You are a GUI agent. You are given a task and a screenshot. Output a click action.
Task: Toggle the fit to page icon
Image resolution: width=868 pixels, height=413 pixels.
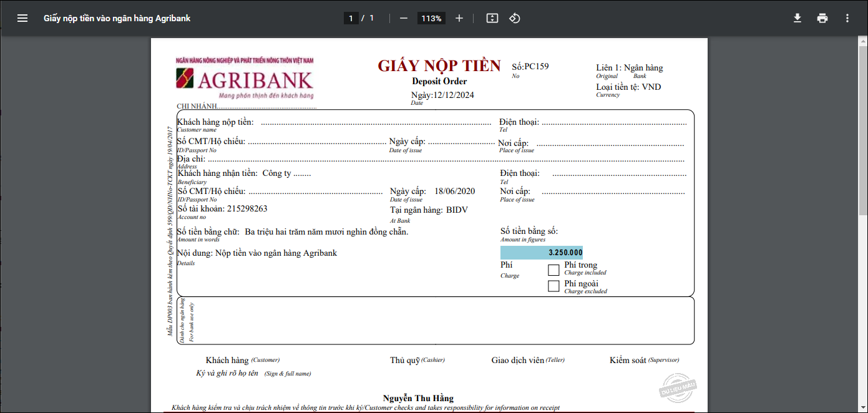click(x=492, y=18)
